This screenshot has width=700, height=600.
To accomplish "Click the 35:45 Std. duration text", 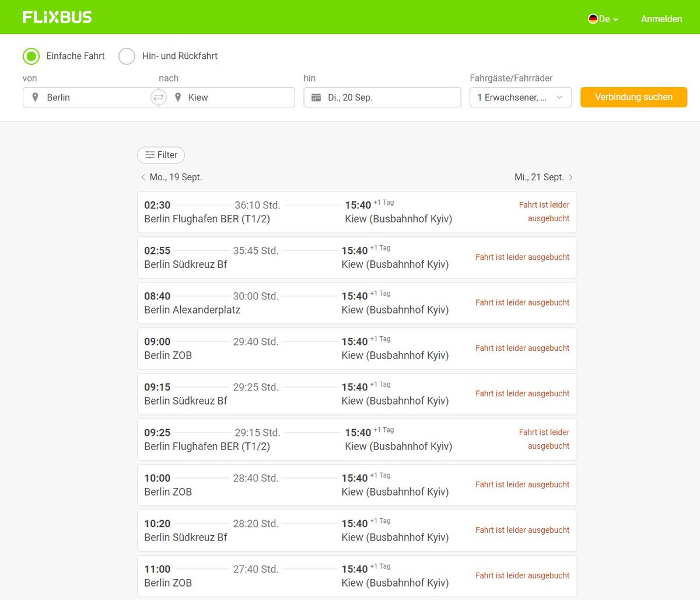I will pyautogui.click(x=256, y=250).
